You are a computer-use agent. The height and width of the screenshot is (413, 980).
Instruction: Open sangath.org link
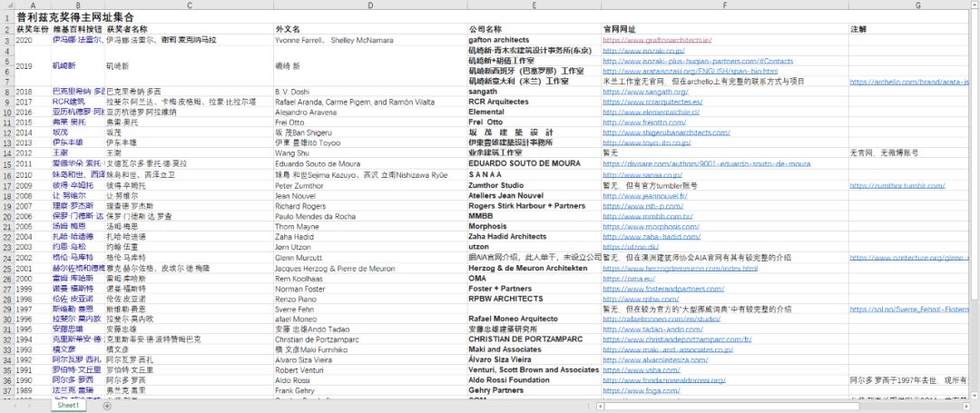[x=645, y=92]
